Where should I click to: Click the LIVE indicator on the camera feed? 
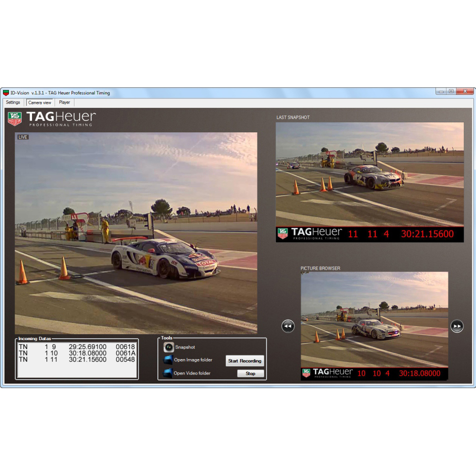[23, 137]
